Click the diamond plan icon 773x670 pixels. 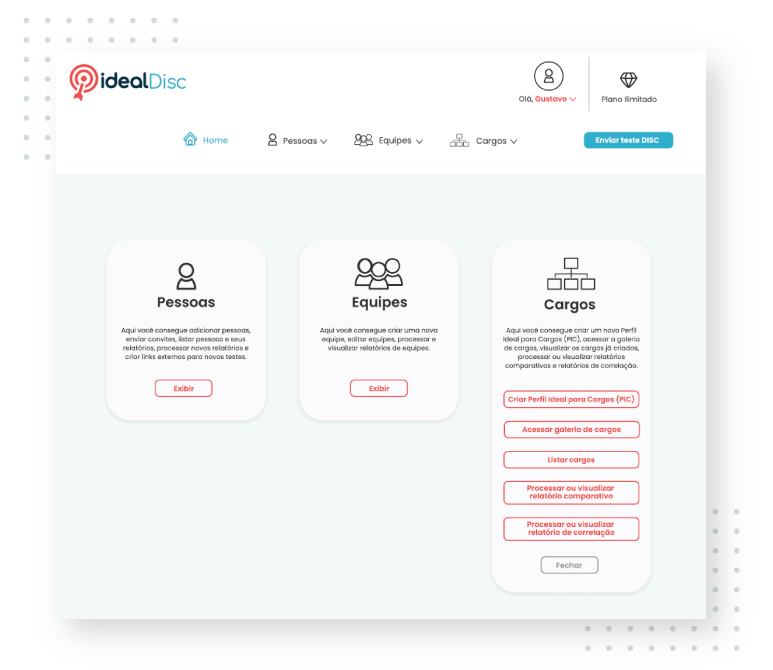pos(629,79)
